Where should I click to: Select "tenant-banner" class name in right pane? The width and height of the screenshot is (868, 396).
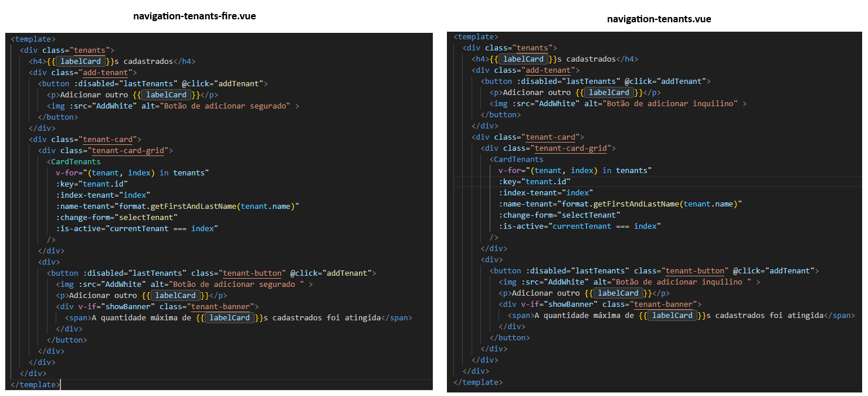[664, 304]
